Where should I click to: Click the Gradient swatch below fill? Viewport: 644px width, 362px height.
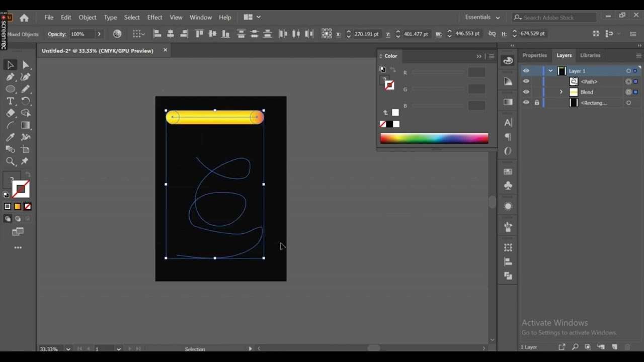(x=18, y=206)
